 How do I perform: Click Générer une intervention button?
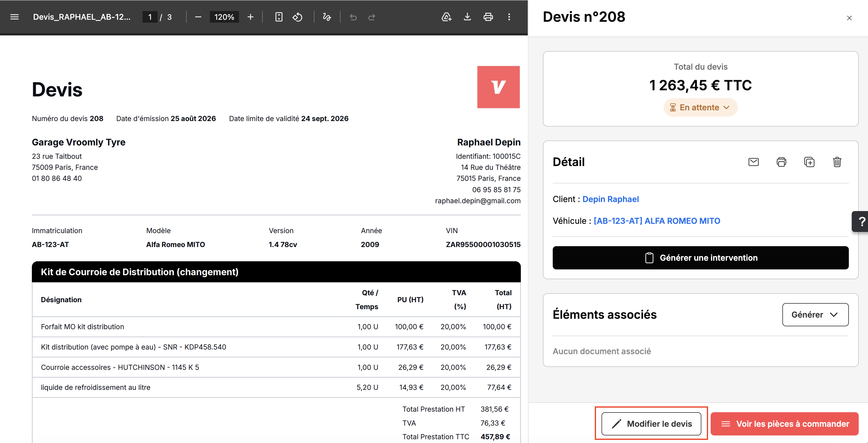tap(700, 258)
